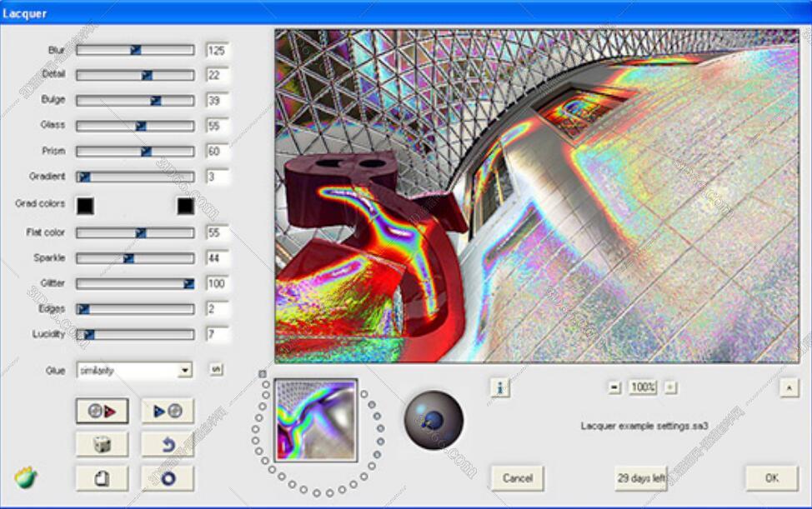Click the blue ring button

click(168, 478)
